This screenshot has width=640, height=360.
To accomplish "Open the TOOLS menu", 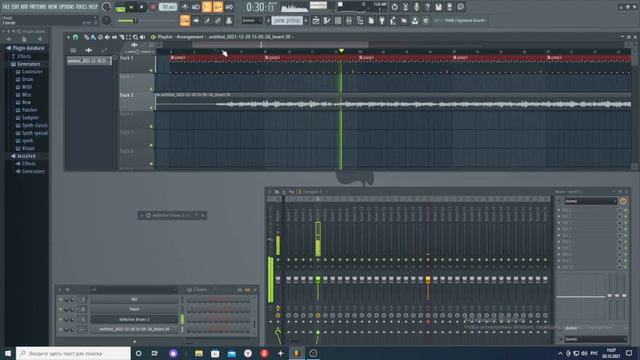I will (81, 7).
